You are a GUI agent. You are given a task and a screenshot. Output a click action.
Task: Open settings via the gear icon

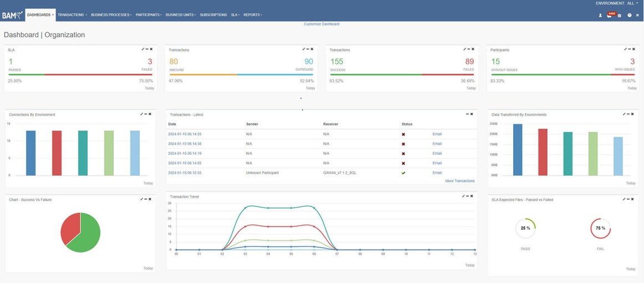620,16
